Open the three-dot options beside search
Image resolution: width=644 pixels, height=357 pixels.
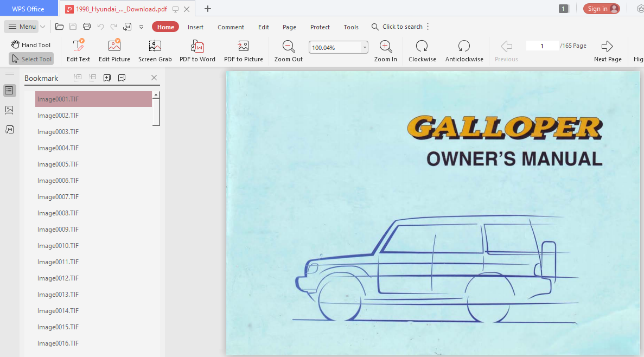click(428, 27)
